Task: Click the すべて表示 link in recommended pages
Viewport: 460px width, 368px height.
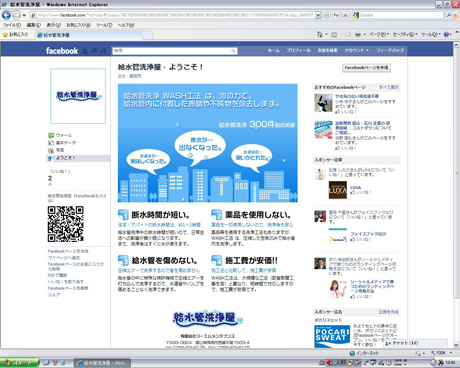Action: pyautogui.click(x=388, y=87)
